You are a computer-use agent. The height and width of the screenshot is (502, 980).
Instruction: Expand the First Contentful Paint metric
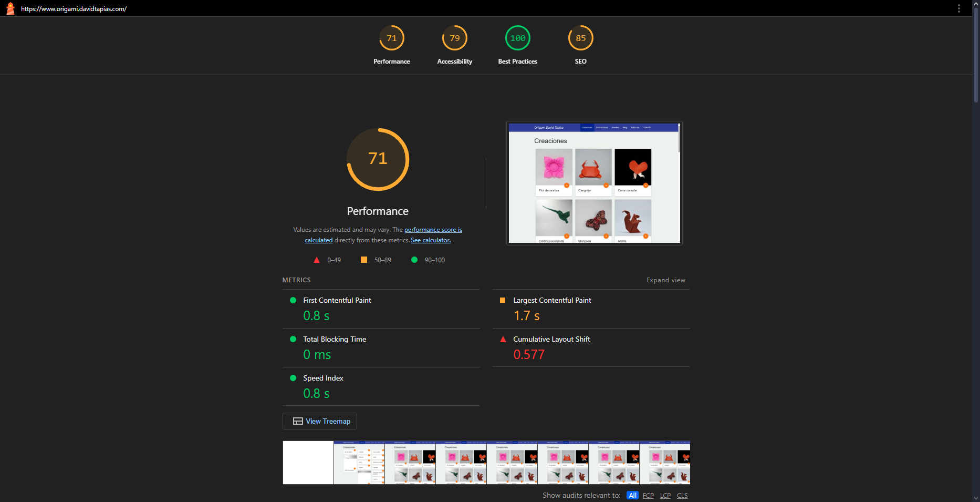[337, 300]
